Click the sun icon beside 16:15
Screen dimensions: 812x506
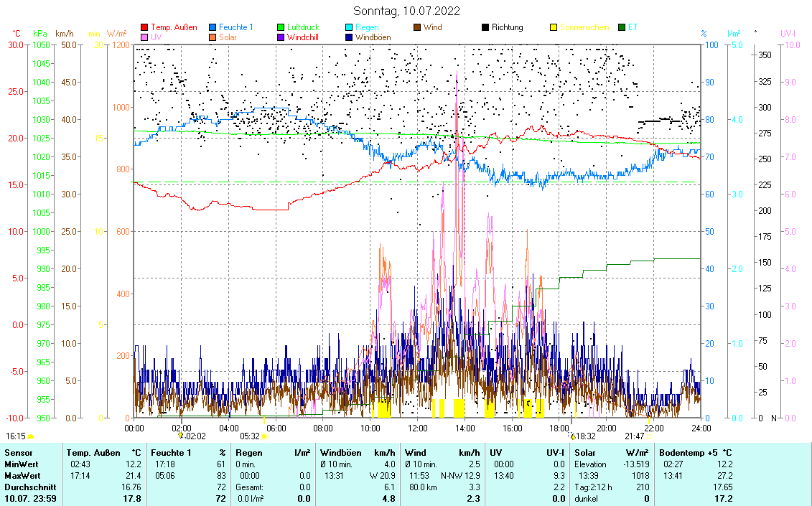point(31,436)
